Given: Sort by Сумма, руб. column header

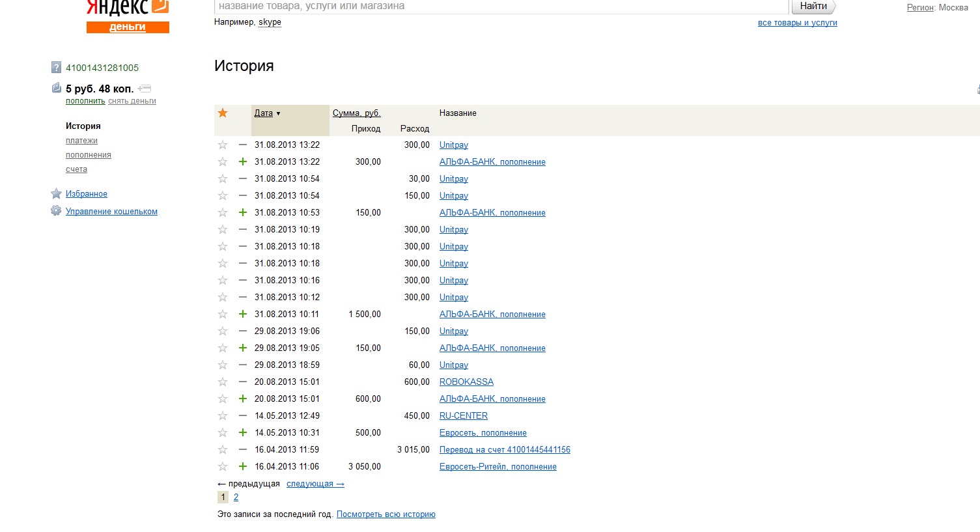Looking at the screenshot, I should 357,113.
